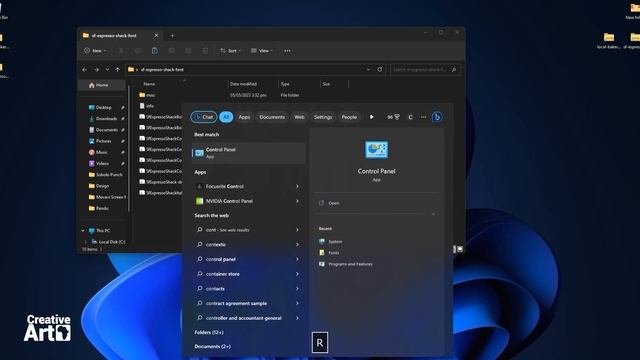Open recent item System
The image size is (640, 360).
[x=335, y=242]
